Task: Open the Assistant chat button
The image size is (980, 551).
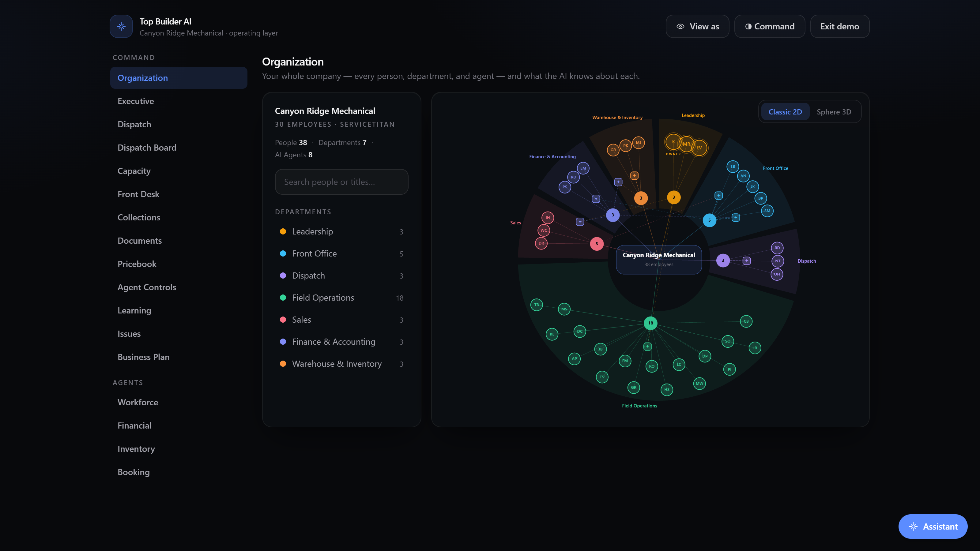Action: (x=933, y=526)
